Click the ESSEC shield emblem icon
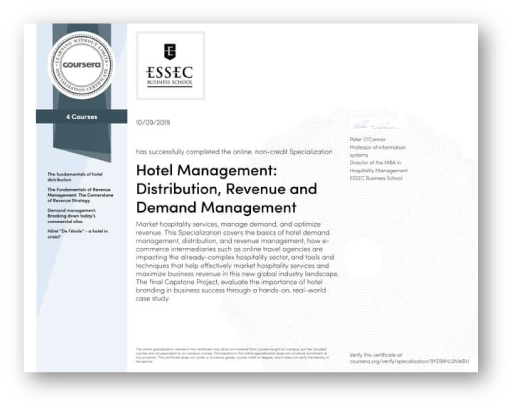 [170, 52]
